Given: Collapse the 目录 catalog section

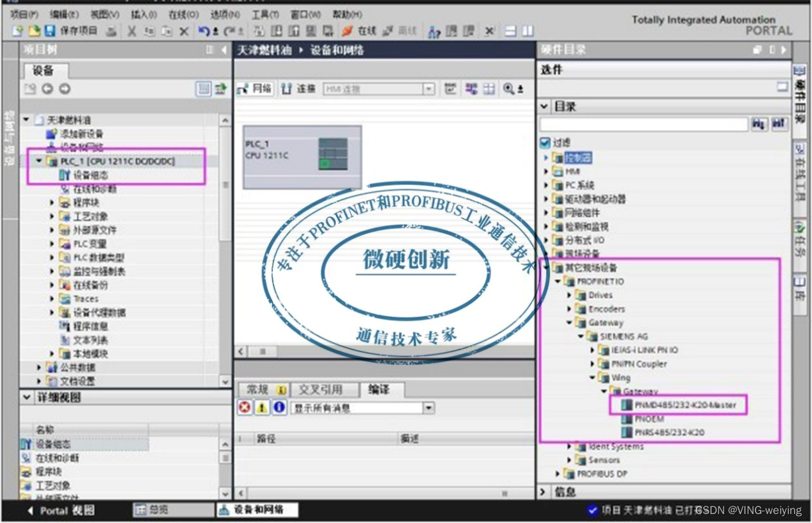Looking at the screenshot, I should [x=544, y=106].
